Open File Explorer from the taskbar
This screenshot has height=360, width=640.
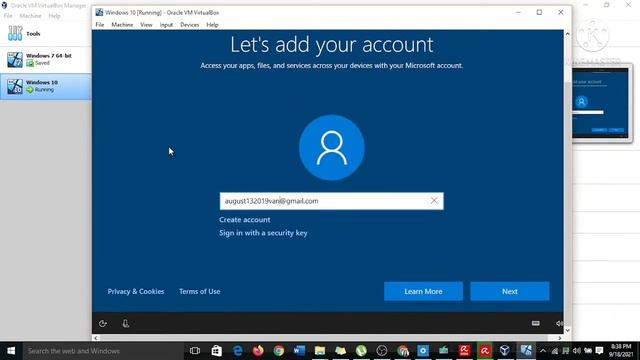click(x=320, y=351)
